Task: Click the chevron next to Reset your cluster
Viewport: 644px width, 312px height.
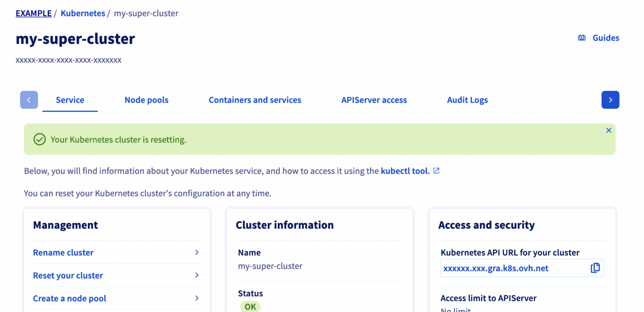Action: pyautogui.click(x=196, y=275)
